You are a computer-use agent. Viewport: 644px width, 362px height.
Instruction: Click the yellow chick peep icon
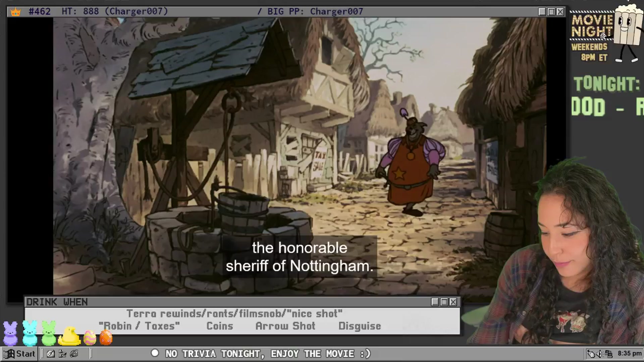click(x=69, y=336)
